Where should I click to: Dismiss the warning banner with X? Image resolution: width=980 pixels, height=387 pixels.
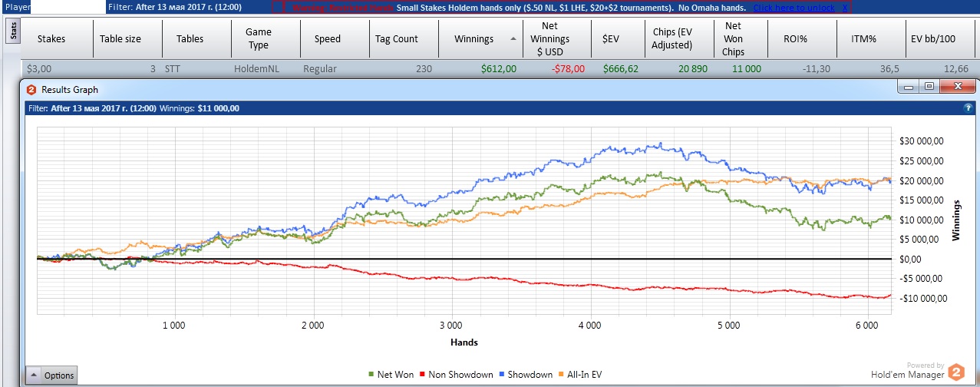[x=845, y=8]
